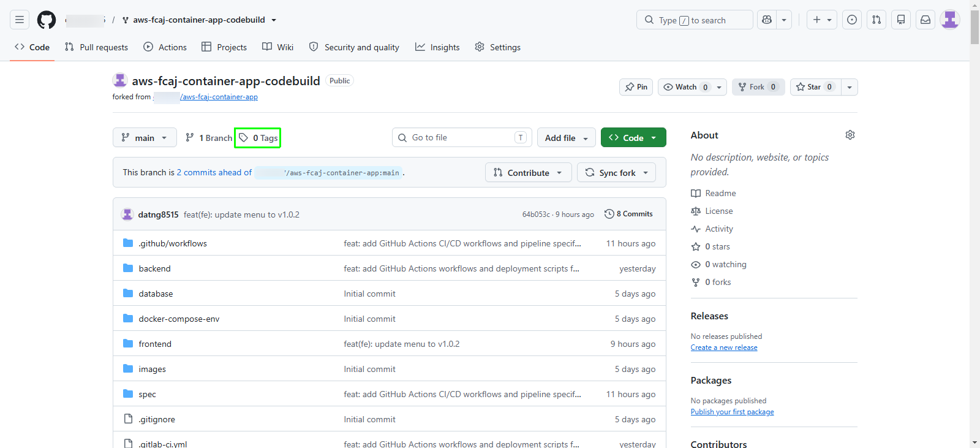This screenshot has width=980, height=448.
Task: Click the Go to file search field
Action: (462, 137)
